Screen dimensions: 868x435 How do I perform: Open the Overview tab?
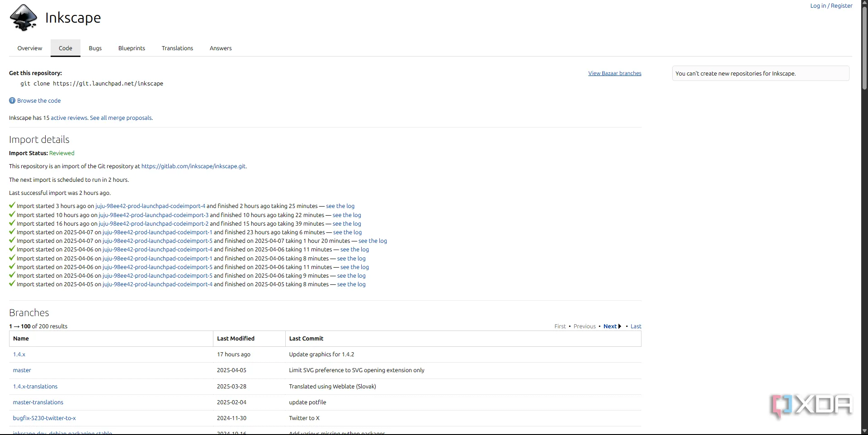point(30,48)
